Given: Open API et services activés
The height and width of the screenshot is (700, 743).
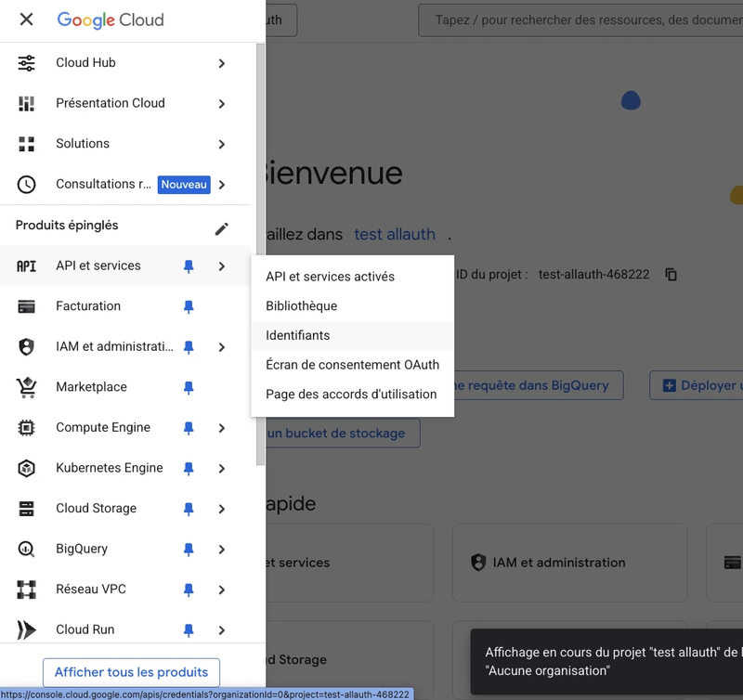Looking at the screenshot, I should (352, 277).
